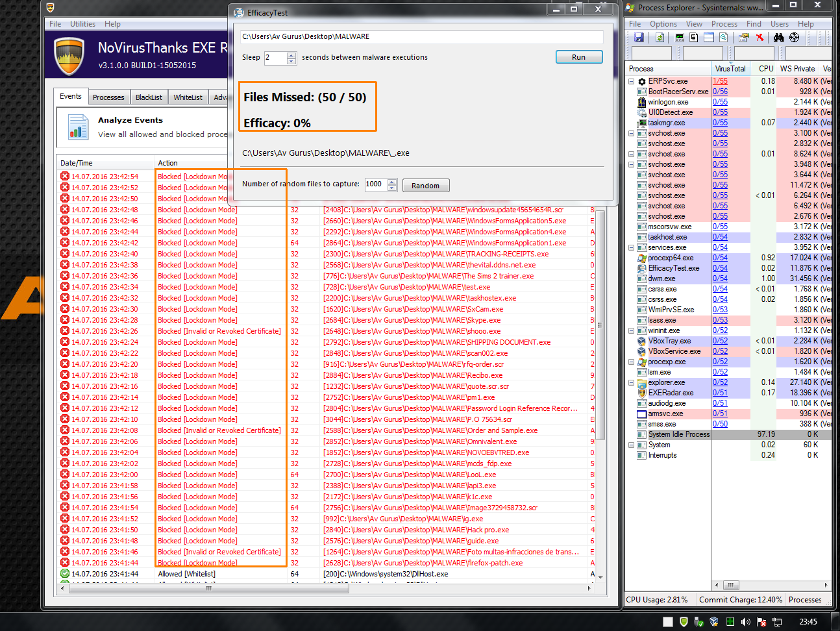Sort events by the Date/Time column header
The width and height of the screenshot is (840, 631).
click(x=105, y=163)
